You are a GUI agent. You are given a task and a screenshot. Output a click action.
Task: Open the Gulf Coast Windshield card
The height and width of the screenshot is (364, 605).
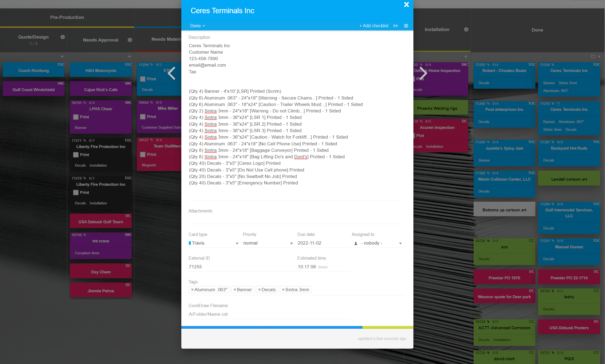coord(33,89)
